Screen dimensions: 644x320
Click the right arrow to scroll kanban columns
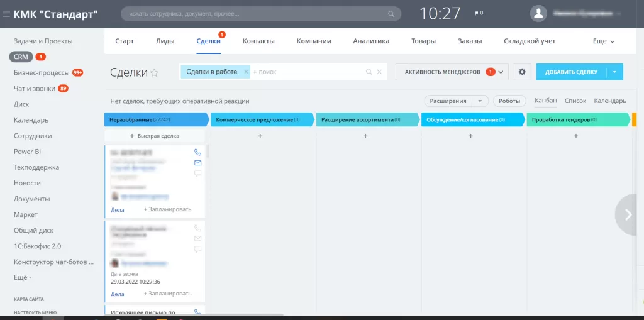click(628, 214)
